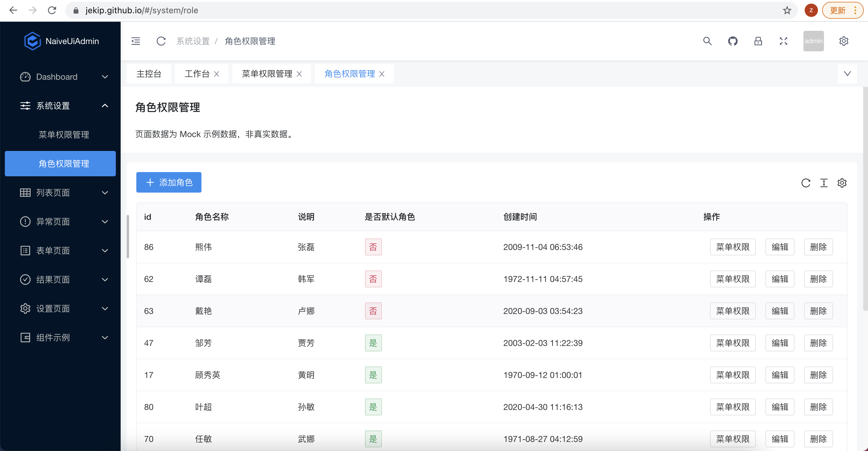Adjust table density using the density icon

point(824,183)
